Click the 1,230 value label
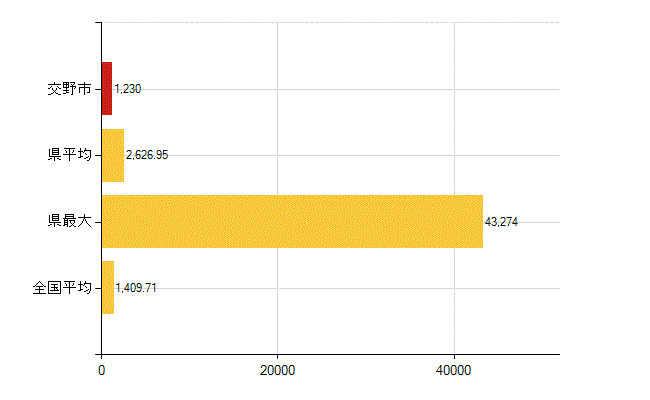 click(x=128, y=89)
